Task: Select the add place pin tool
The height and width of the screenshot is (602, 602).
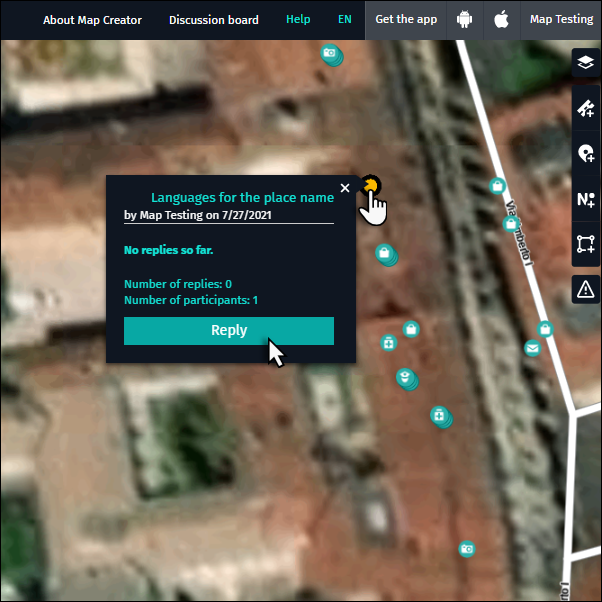Action: coord(585,153)
